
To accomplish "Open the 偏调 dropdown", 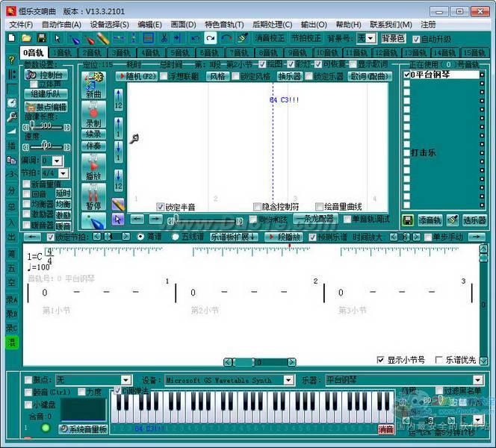I will tap(57, 161).
